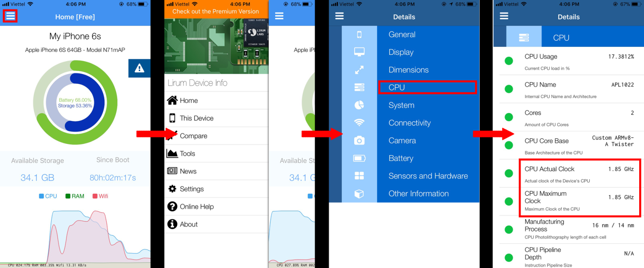Image resolution: width=644 pixels, height=268 pixels.
Task: Tap the Since Boot 80h:02m:17s value
Action: [113, 178]
